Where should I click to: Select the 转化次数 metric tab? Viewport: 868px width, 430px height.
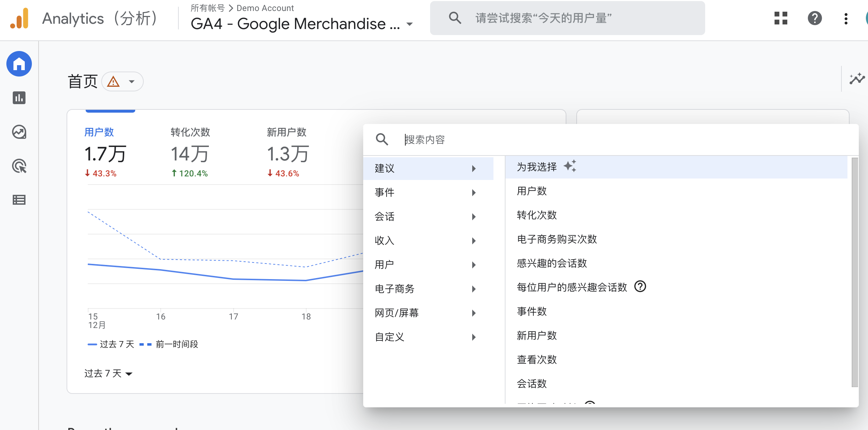pyautogui.click(x=190, y=152)
